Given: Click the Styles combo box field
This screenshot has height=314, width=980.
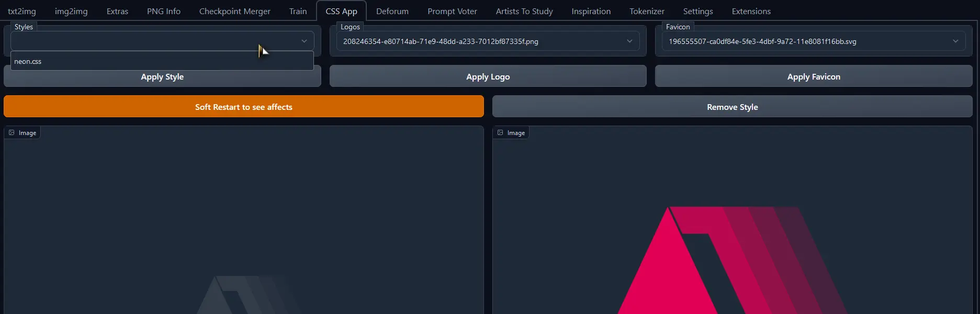Looking at the screenshot, I should [162, 41].
